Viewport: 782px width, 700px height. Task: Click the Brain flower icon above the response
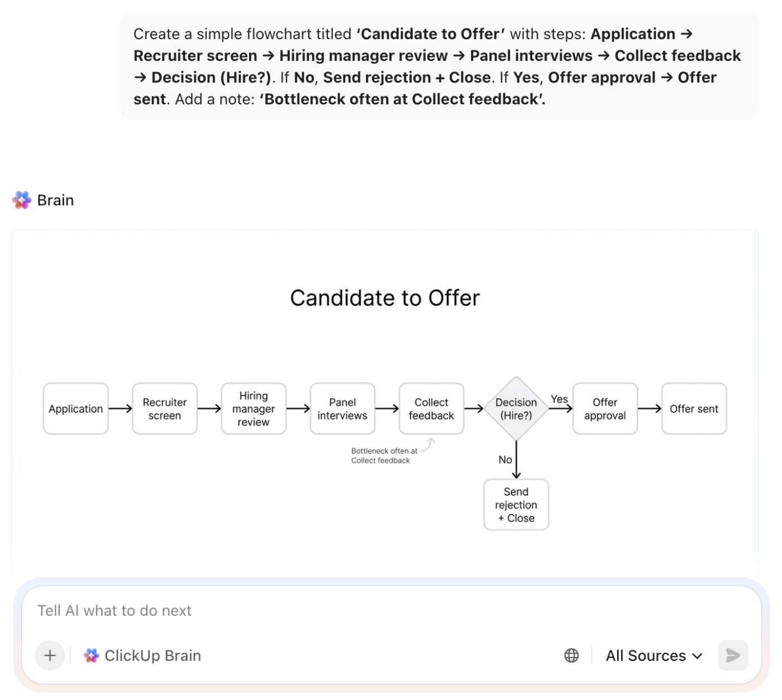click(21, 200)
